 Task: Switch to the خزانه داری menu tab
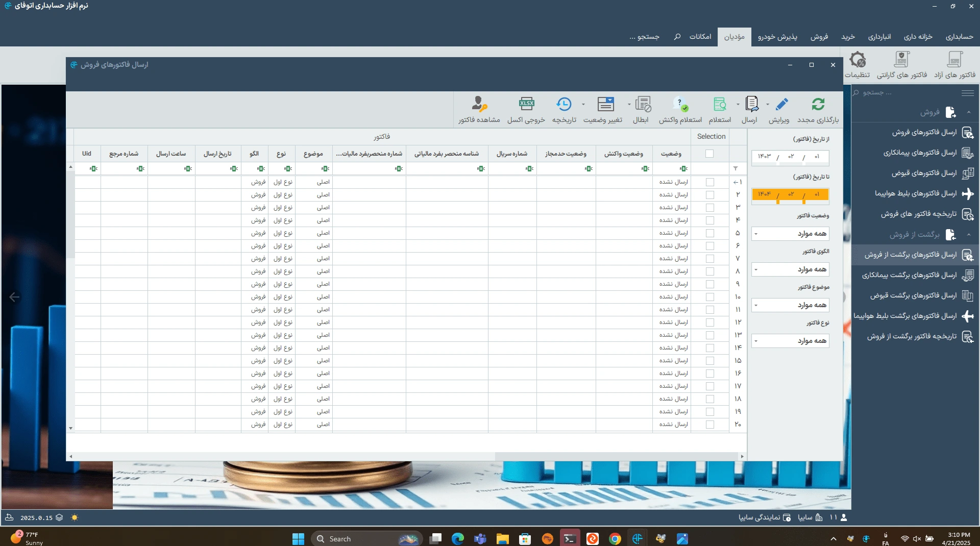(x=918, y=37)
